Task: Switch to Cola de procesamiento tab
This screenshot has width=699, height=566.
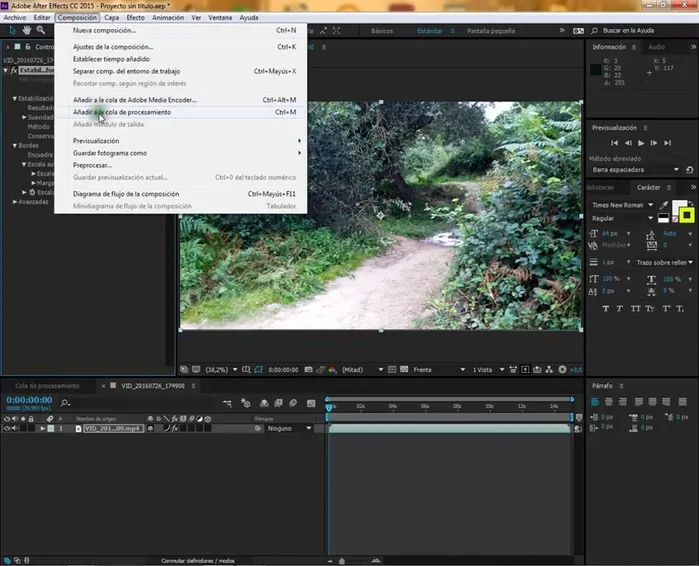Action: coord(47,386)
